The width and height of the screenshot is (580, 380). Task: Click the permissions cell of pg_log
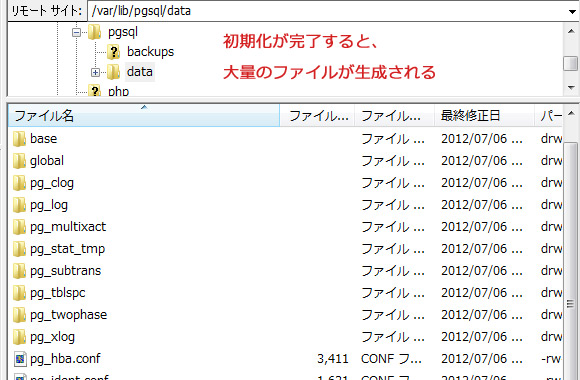(x=551, y=205)
